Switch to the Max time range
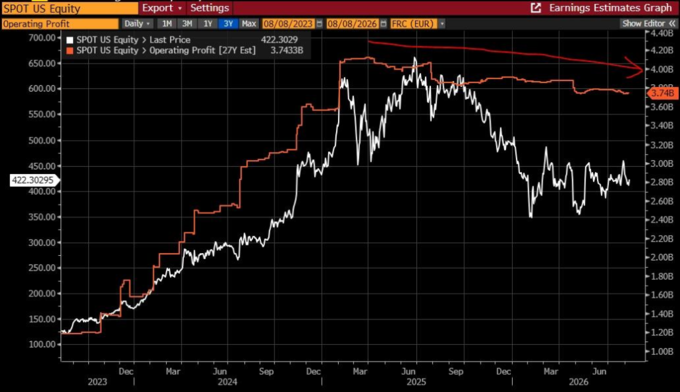Image resolution: width=680 pixels, height=392 pixels. (249, 23)
